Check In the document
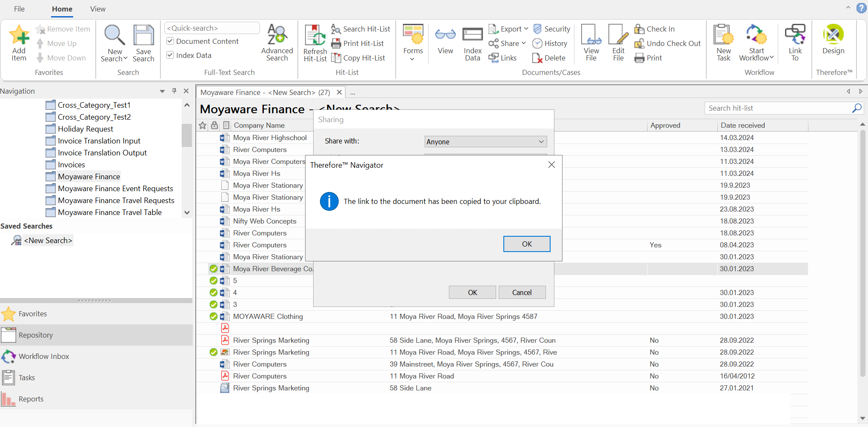 tap(655, 29)
